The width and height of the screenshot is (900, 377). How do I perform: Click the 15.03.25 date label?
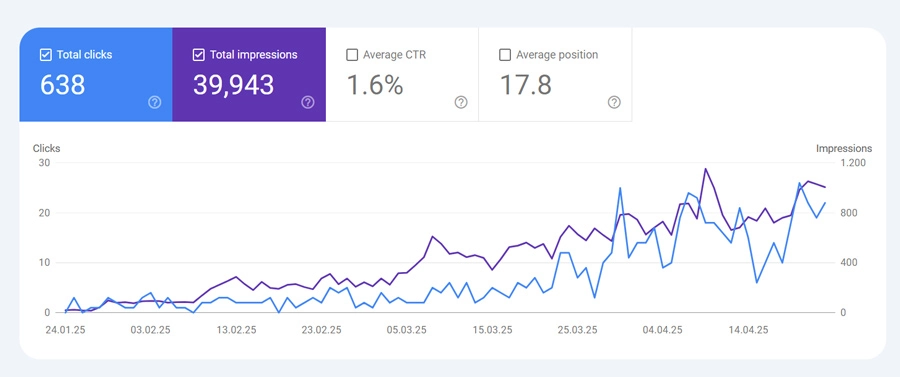(492, 330)
